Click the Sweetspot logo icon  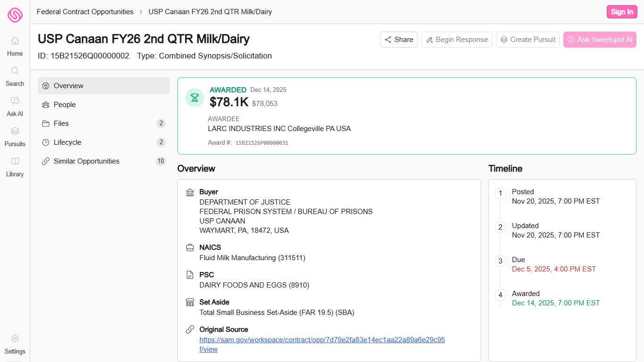coord(15,15)
